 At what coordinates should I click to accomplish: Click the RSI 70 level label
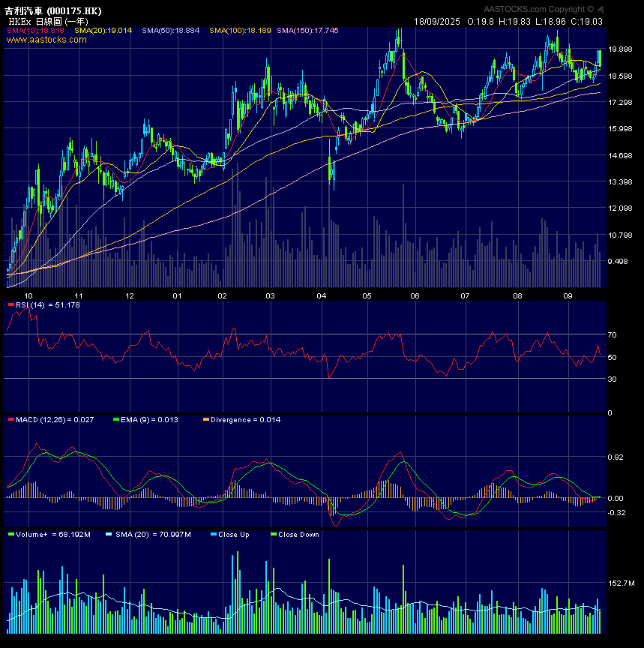[613, 334]
